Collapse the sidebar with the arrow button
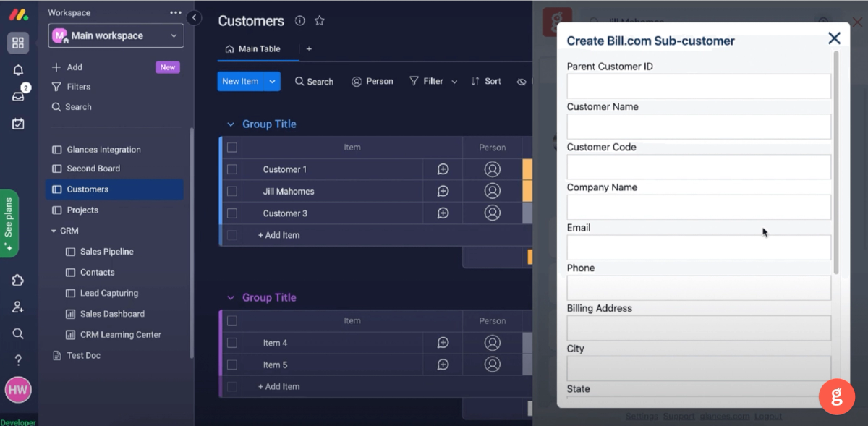The height and width of the screenshot is (426, 868). tap(194, 17)
